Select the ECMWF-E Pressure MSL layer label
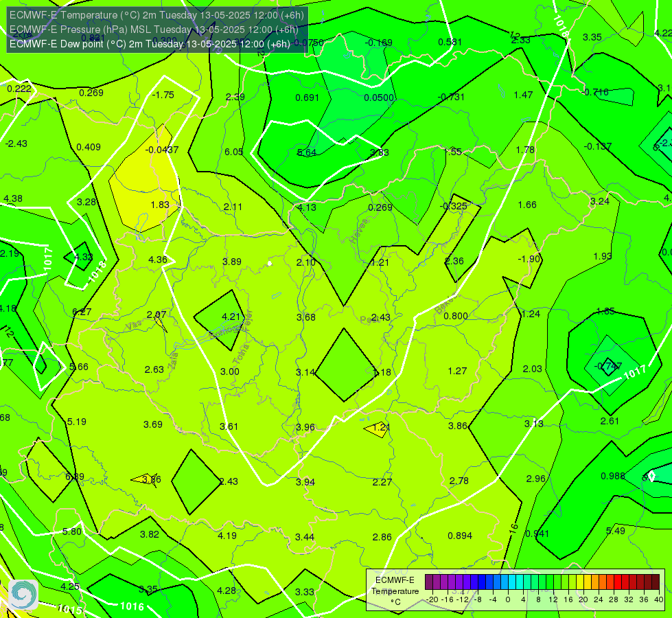This screenshot has width=672, height=618. (154, 30)
